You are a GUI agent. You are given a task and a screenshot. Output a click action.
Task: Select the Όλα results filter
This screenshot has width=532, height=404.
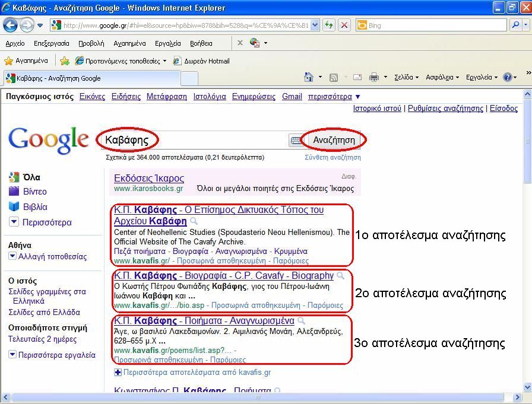(x=24, y=177)
